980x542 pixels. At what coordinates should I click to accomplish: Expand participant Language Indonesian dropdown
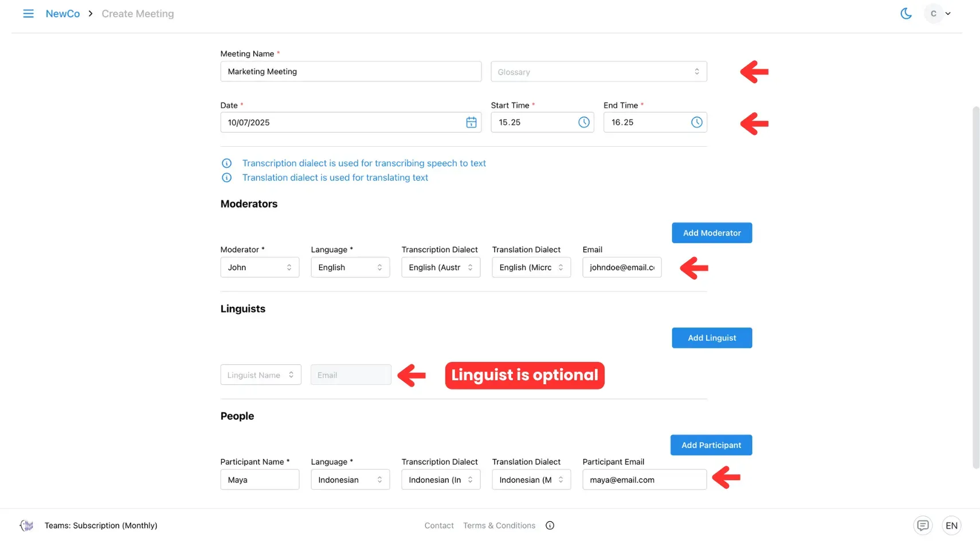click(x=350, y=479)
